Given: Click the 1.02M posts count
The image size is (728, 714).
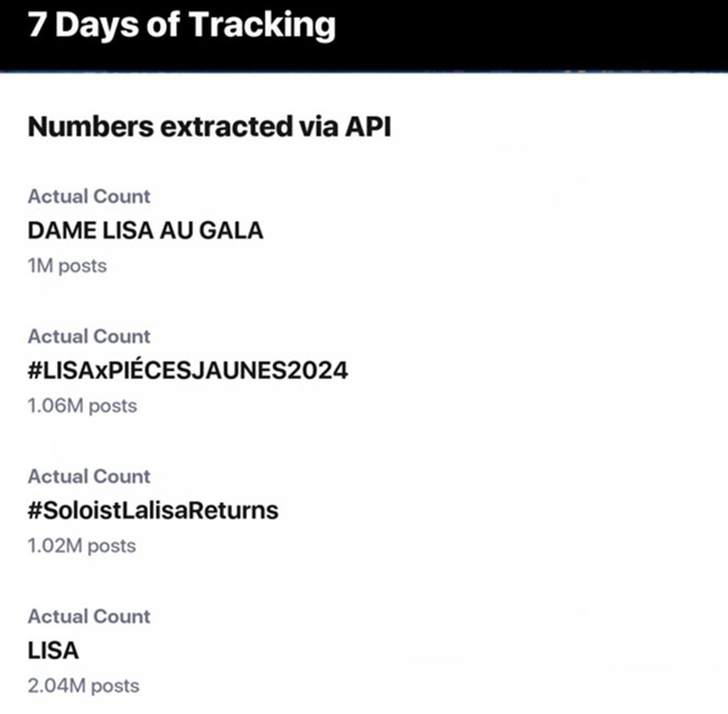Looking at the screenshot, I should (x=81, y=546).
